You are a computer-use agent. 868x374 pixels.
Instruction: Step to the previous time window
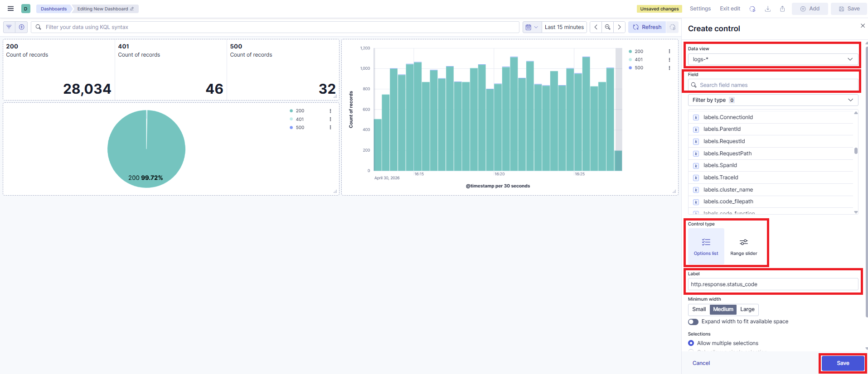[596, 27]
